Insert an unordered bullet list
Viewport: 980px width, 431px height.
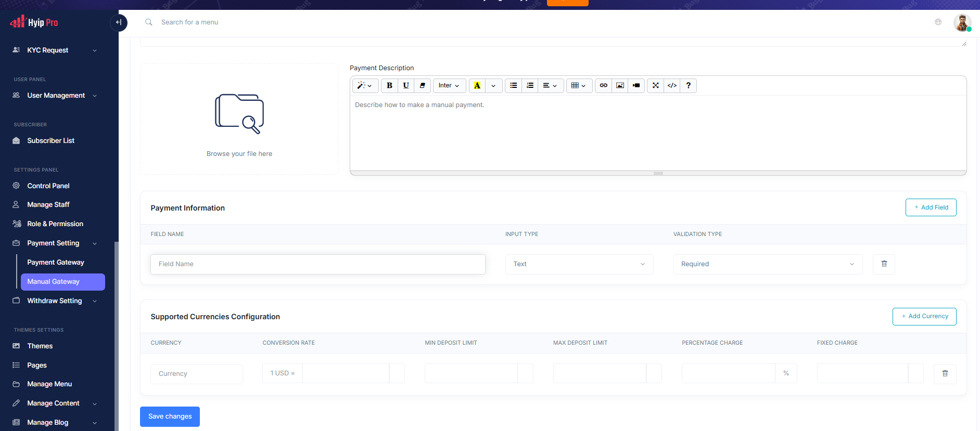pos(513,86)
